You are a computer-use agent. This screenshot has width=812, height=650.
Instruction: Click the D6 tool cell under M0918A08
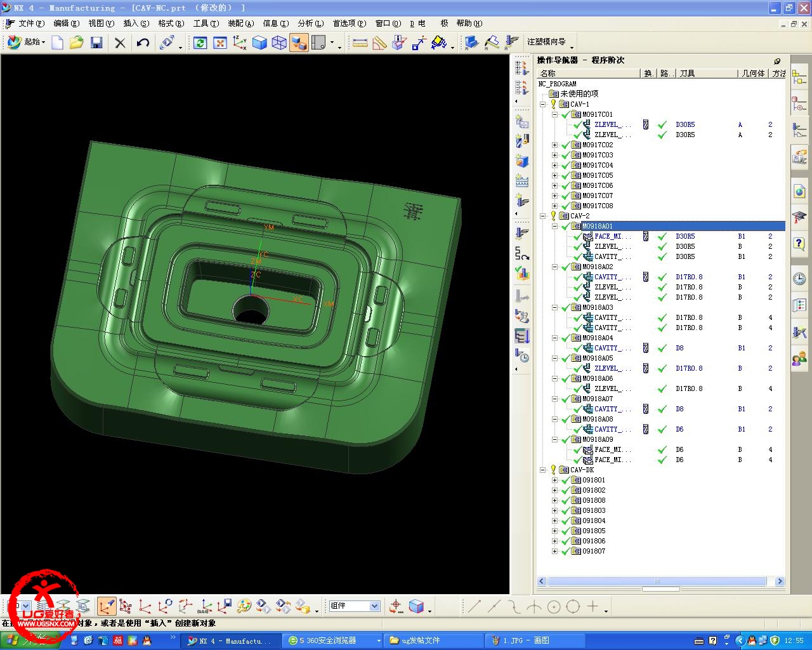click(679, 429)
